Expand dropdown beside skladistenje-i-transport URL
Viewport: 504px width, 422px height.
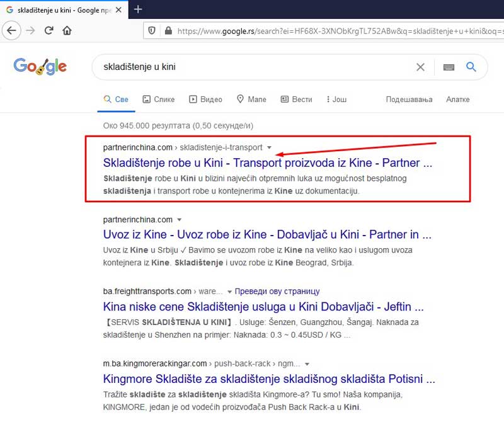pyautogui.click(x=270, y=147)
